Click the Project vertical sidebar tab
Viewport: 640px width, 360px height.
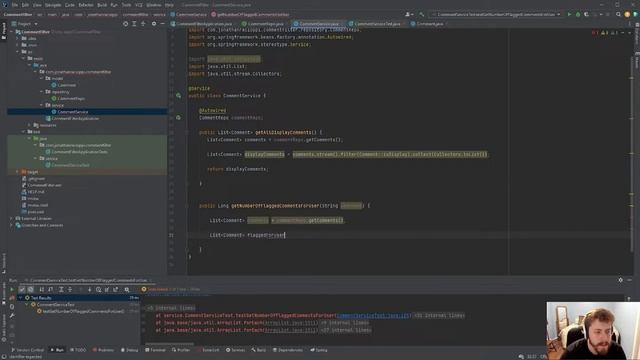coord(4,31)
